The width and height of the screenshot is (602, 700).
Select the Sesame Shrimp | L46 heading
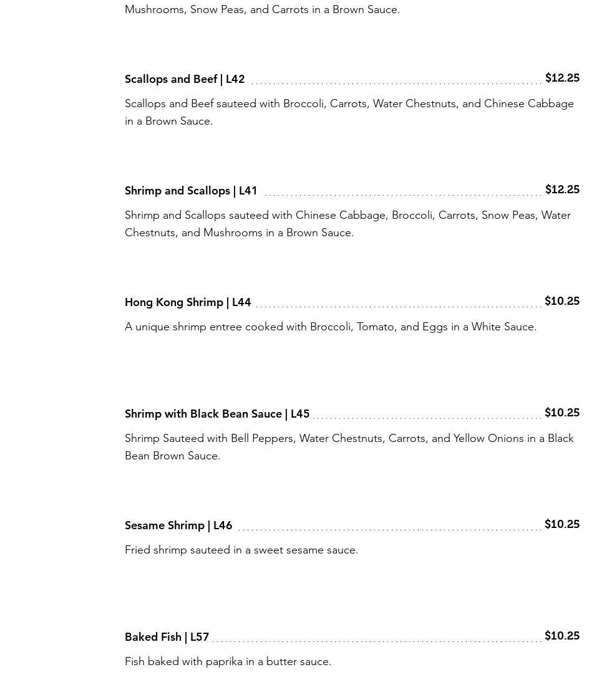point(178,525)
